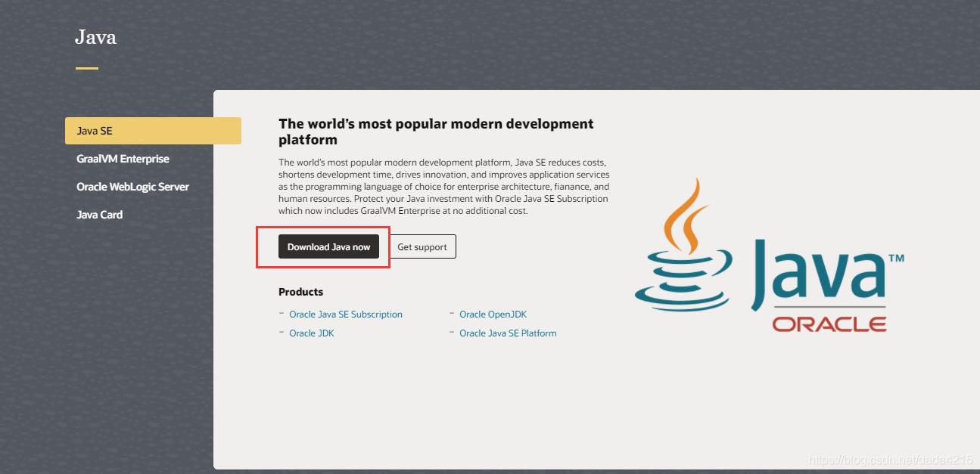
Task: Open the Oracle JDK link
Action: click(312, 333)
